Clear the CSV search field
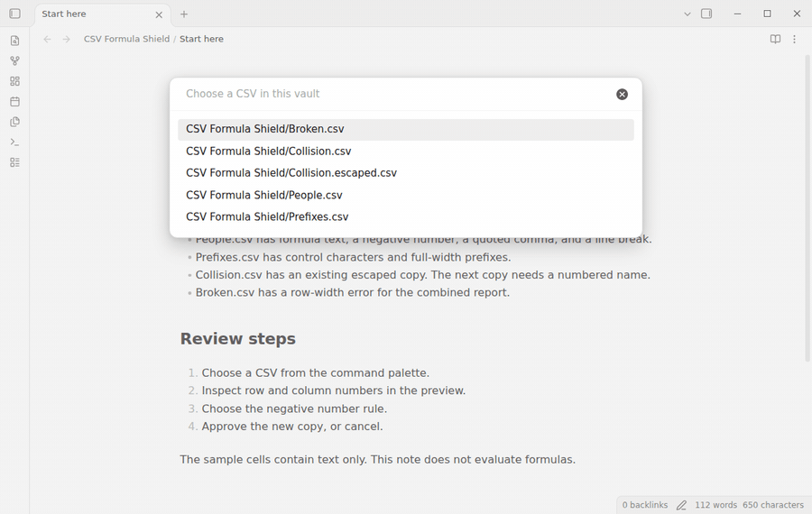812x514 pixels. (x=622, y=94)
